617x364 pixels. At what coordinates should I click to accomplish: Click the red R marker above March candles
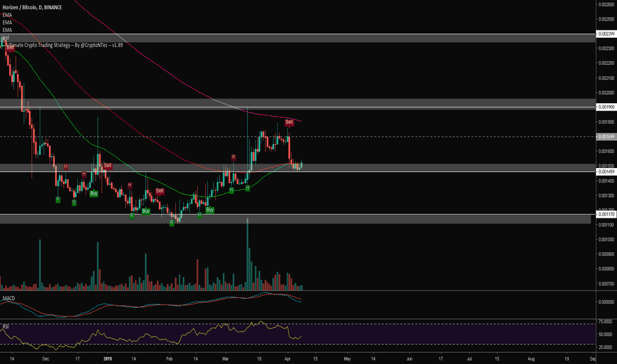tap(233, 158)
